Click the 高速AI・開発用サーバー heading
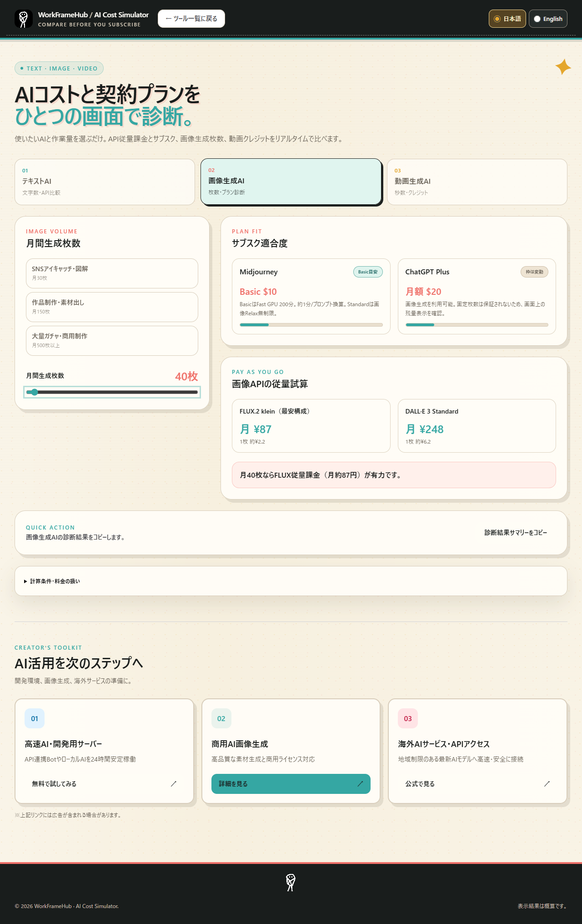Viewport: 582px width, 924px height. pos(63,744)
